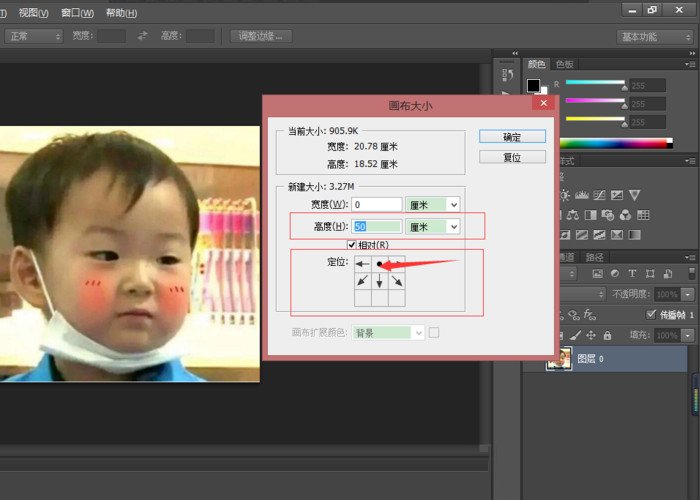Add a Curves adjustment layer
This screenshot has width=700, height=500.
pos(599,195)
